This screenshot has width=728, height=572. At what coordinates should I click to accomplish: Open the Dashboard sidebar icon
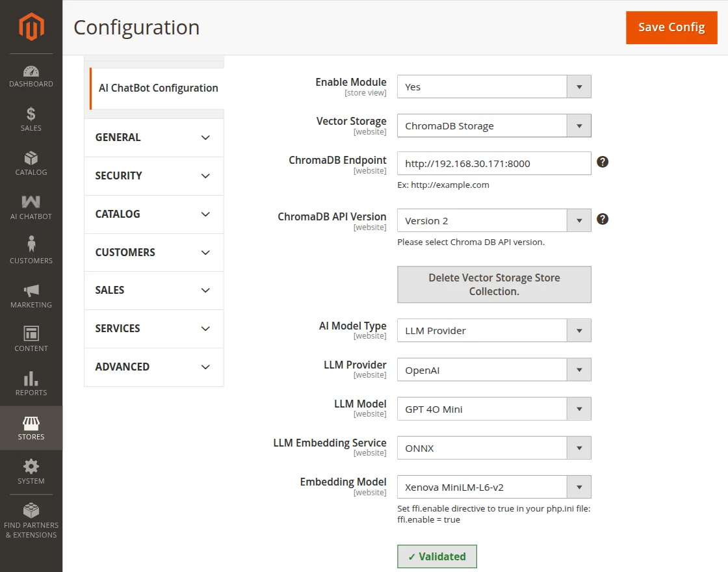[x=31, y=71]
